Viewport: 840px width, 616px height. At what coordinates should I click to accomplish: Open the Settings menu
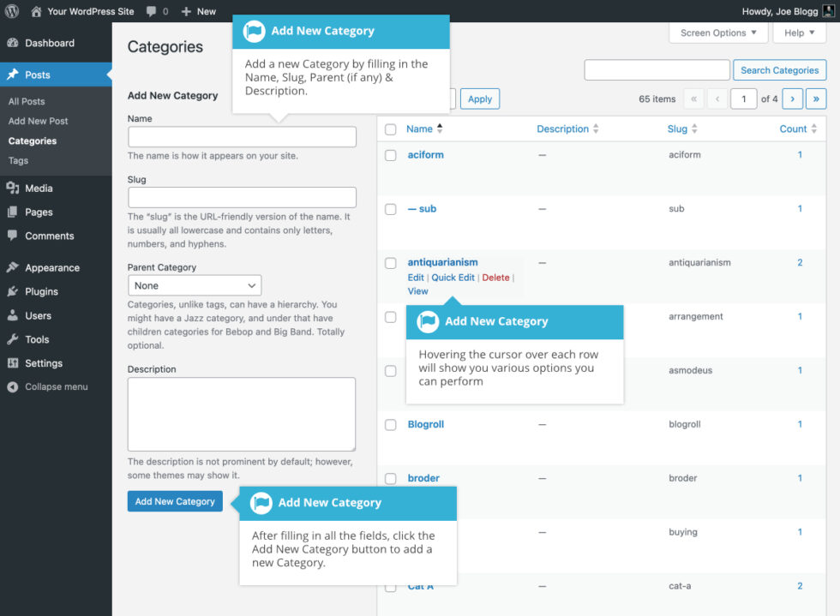[x=44, y=363]
